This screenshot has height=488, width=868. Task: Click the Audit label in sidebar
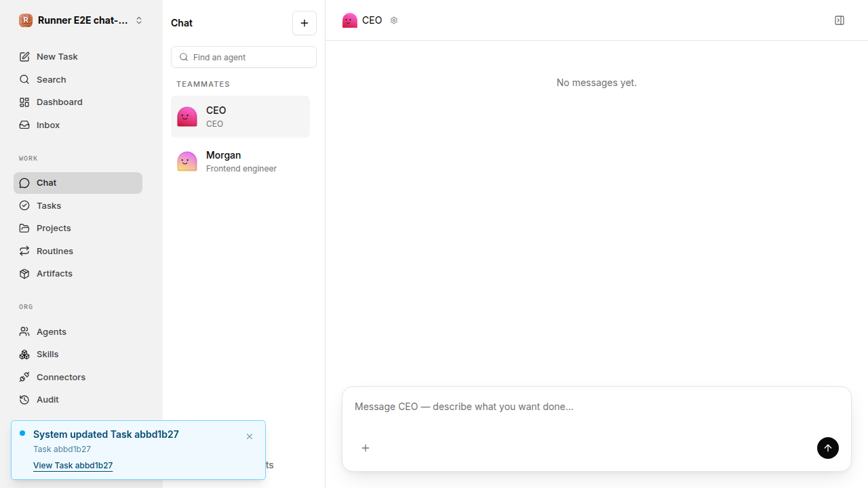(47, 400)
